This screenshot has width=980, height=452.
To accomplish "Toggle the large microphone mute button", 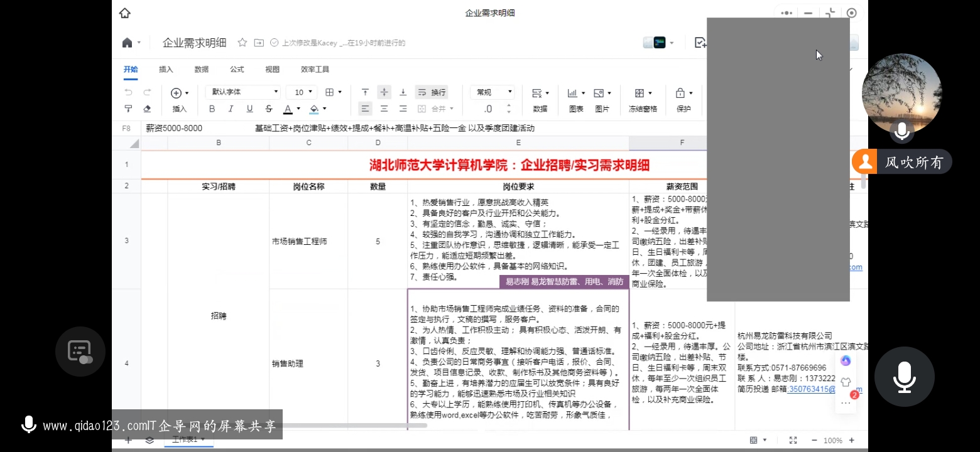I will [x=904, y=377].
